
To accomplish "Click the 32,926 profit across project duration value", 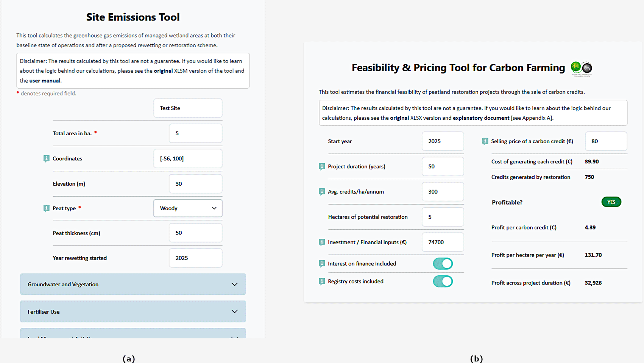I will pyautogui.click(x=593, y=283).
